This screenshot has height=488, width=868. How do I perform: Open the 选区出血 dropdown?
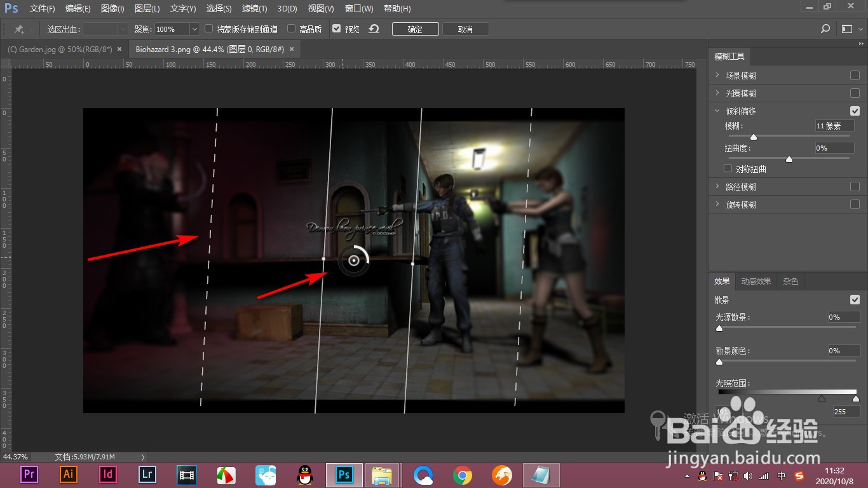123,29
